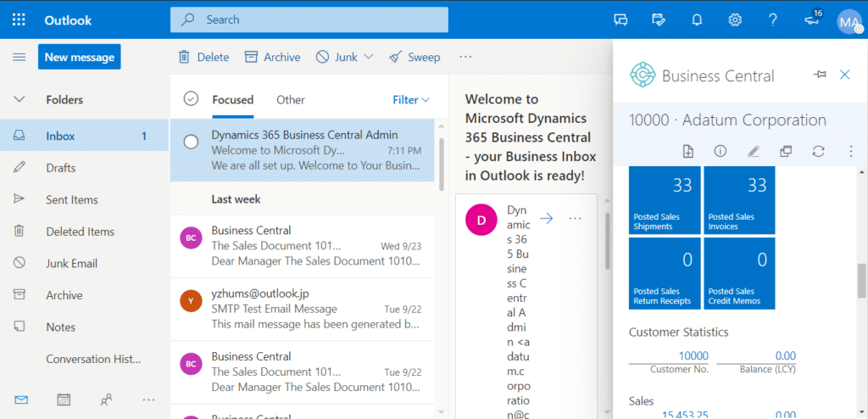Image resolution: width=868 pixels, height=419 pixels.
Task: Open the Junk dropdown arrow
Action: 368,57
